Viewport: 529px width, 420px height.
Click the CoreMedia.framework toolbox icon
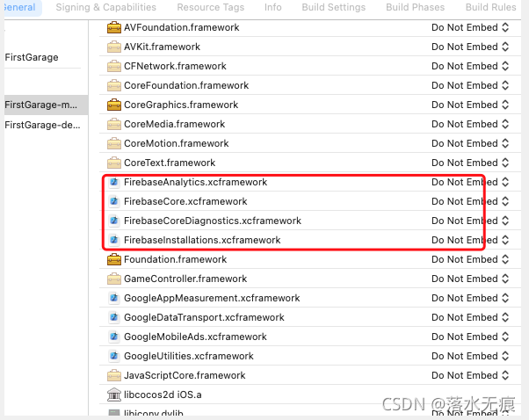pyautogui.click(x=114, y=124)
